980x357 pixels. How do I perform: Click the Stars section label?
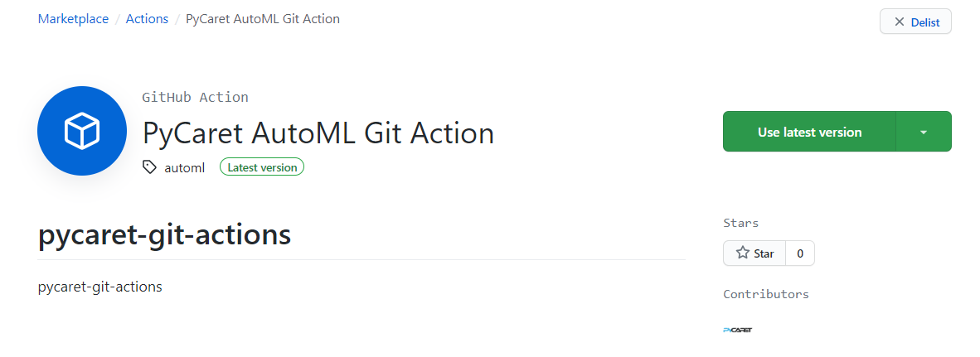740,223
